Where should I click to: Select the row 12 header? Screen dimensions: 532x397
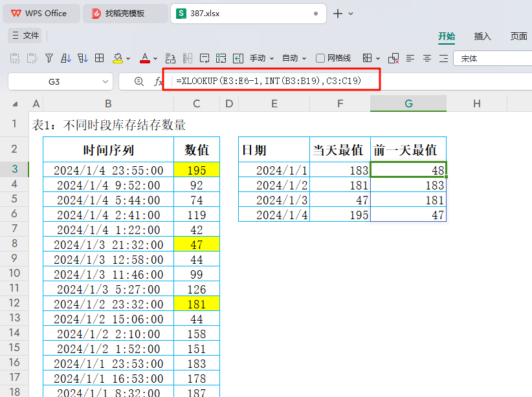pyautogui.click(x=14, y=303)
